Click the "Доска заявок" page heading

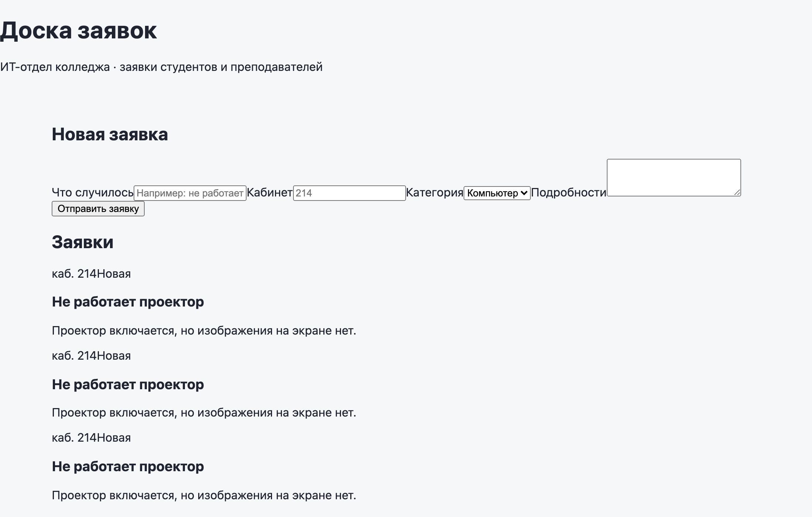click(x=78, y=30)
